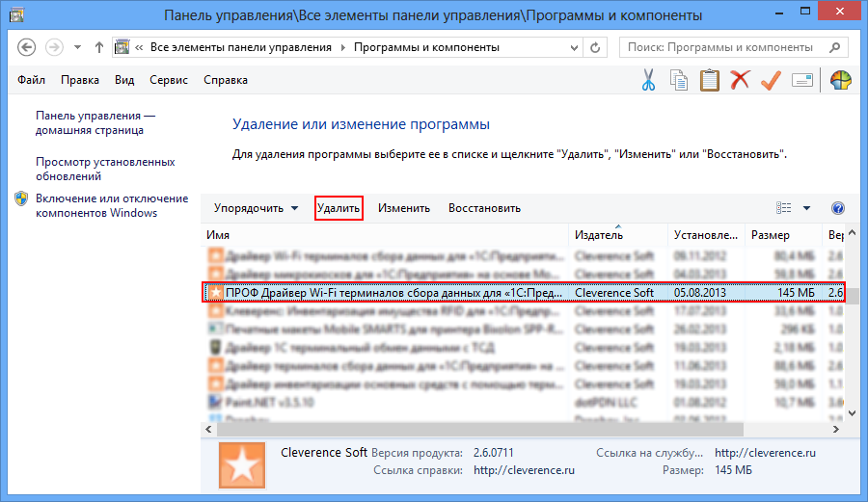Sort by the Установлено column header
This screenshot has width=868, height=502.
tap(706, 235)
